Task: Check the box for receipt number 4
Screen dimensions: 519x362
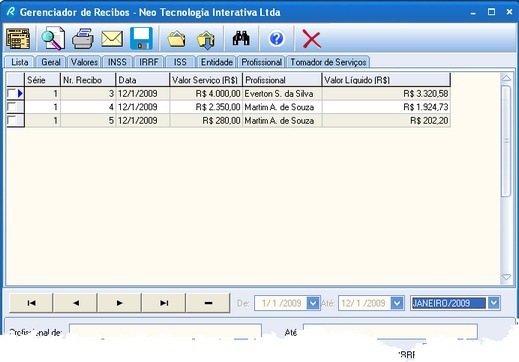Action: pyautogui.click(x=12, y=107)
